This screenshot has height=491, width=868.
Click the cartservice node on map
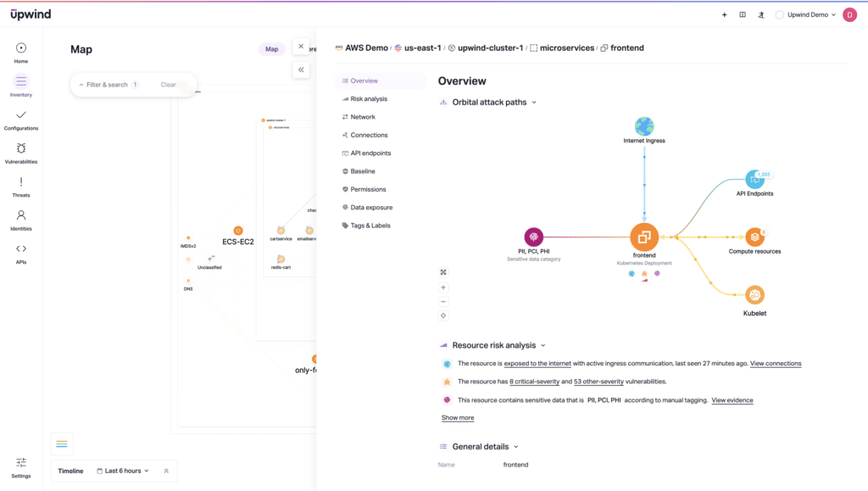(x=281, y=231)
